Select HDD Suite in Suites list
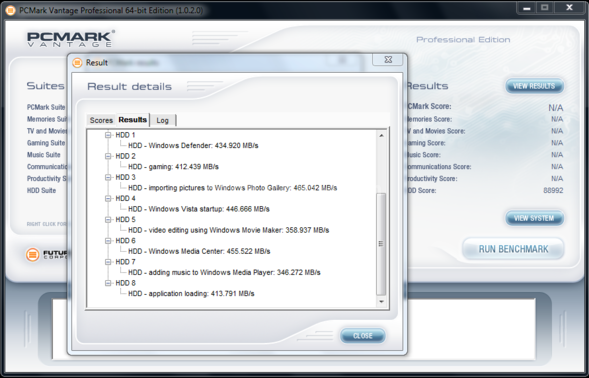Viewport: 589px width, 378px height. (41, 191)
